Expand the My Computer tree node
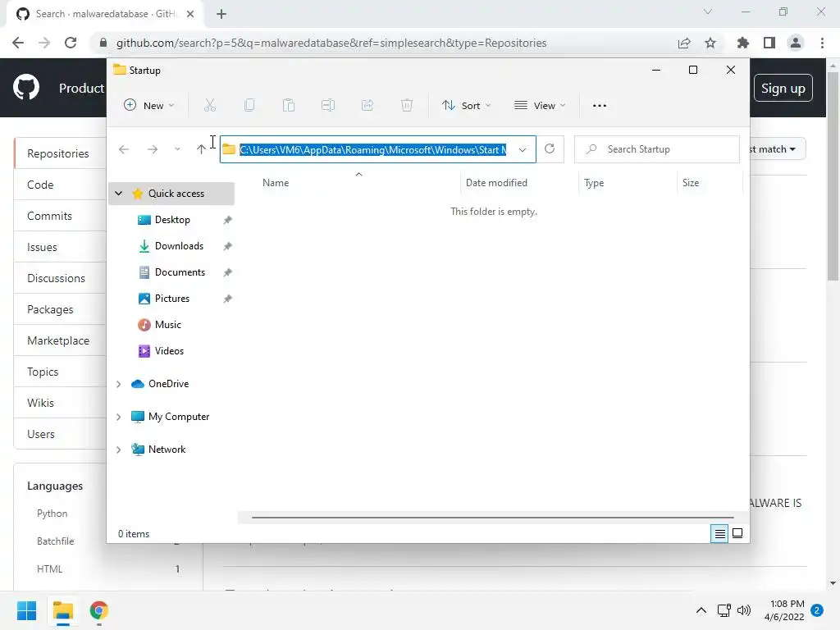The image size is (840, 630). (118, 417)
